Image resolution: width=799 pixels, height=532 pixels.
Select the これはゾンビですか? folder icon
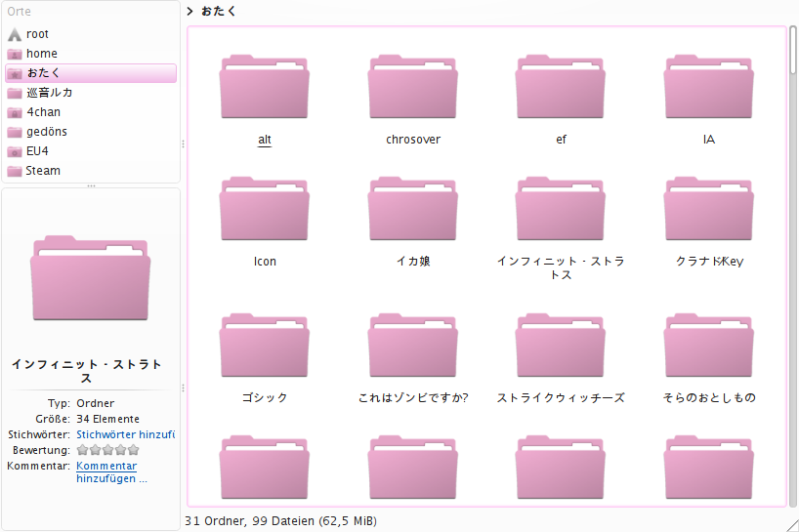click(413, 346)
